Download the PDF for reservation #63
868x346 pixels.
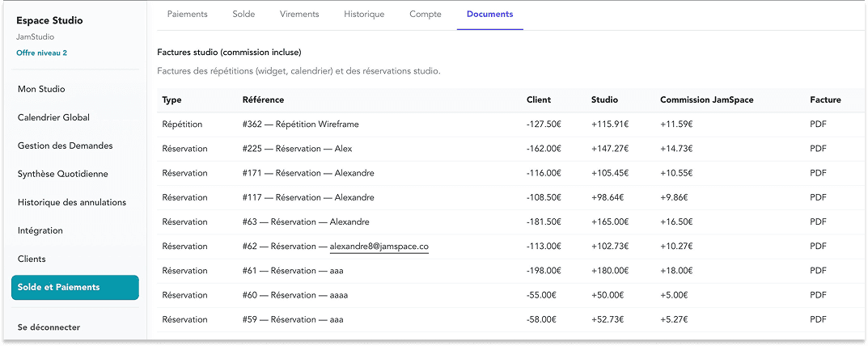pyautogui.click(x=818, y=222)
